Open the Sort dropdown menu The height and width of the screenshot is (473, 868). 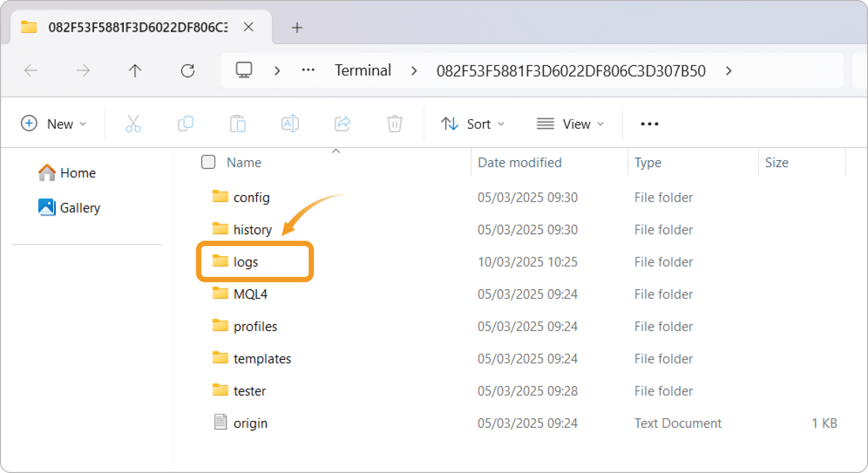[x=473, y=124]
